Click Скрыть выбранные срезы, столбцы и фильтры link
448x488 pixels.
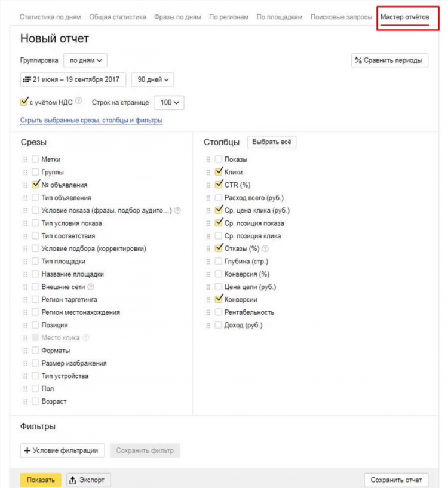click(x=91, y=121)
